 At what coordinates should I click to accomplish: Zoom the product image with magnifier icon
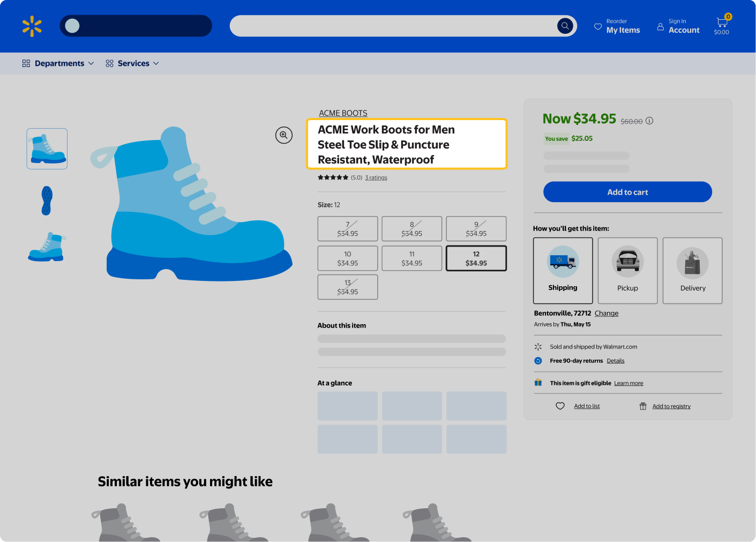pyautogui.click(x=284, y=135)
